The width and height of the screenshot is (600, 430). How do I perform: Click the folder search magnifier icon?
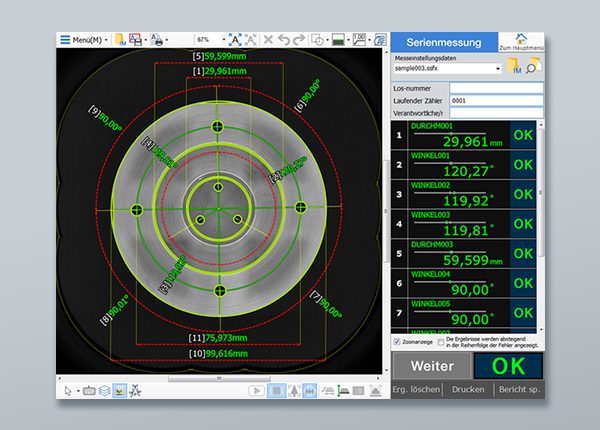[x=534, y=67]
